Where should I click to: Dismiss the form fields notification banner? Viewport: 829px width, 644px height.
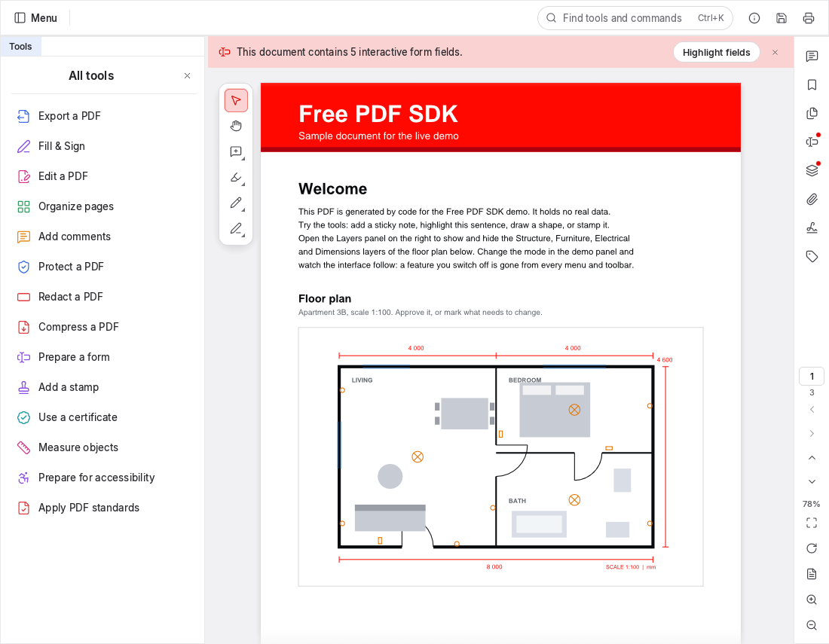coord(775,52)
